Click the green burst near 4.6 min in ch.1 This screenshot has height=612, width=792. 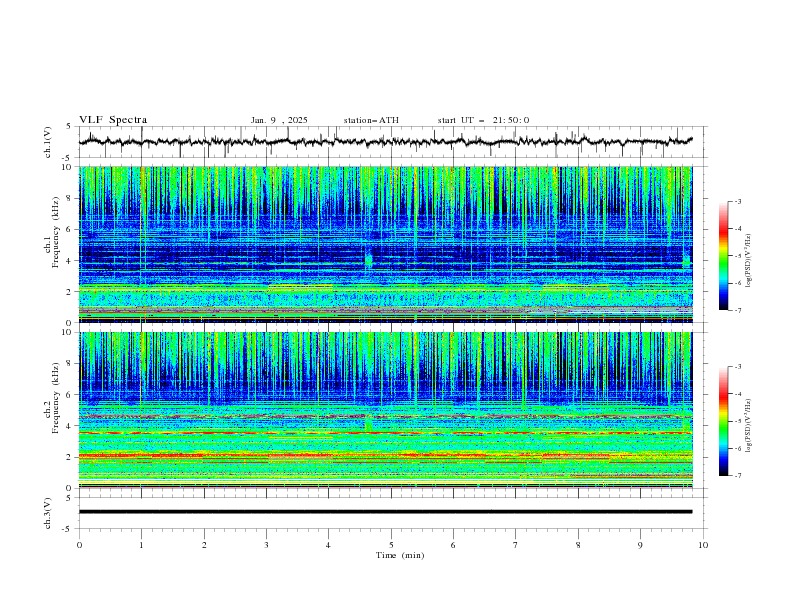pyautogui.click(x=368, y=259)
